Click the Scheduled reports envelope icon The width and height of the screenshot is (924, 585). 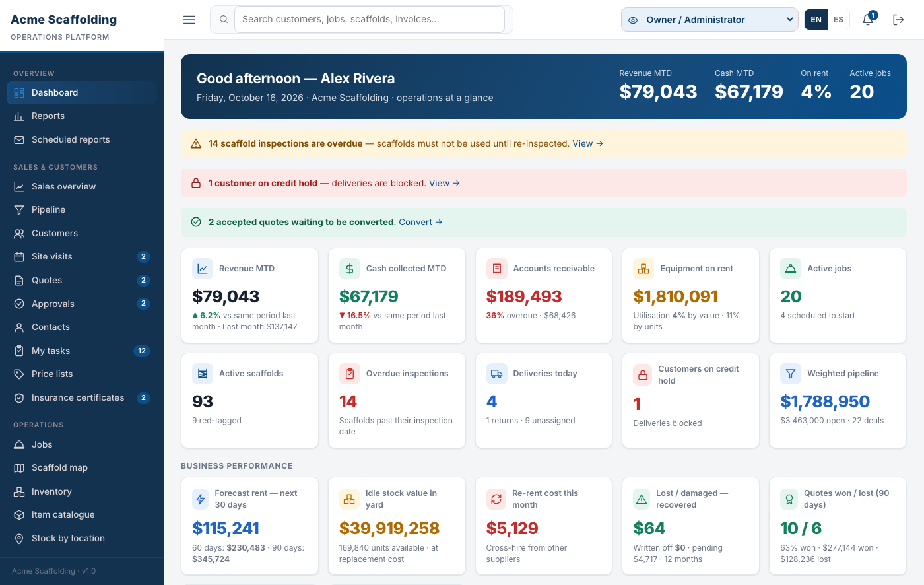(x=19, y=140)
